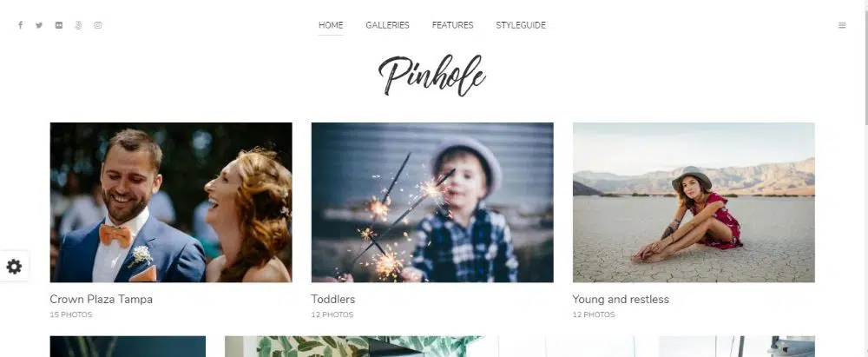Click the boy with sparklers thumbnail
Screen dimensions: 868x357
click(432, 202)
